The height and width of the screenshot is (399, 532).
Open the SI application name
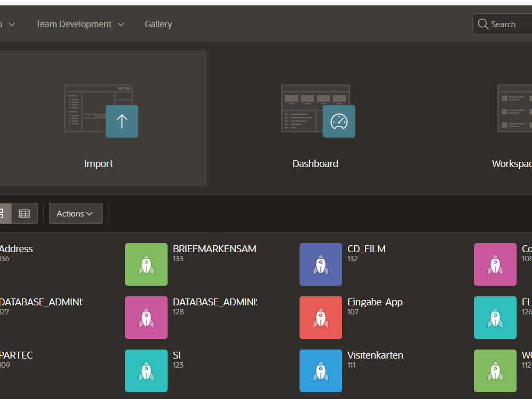coord(177,355)
